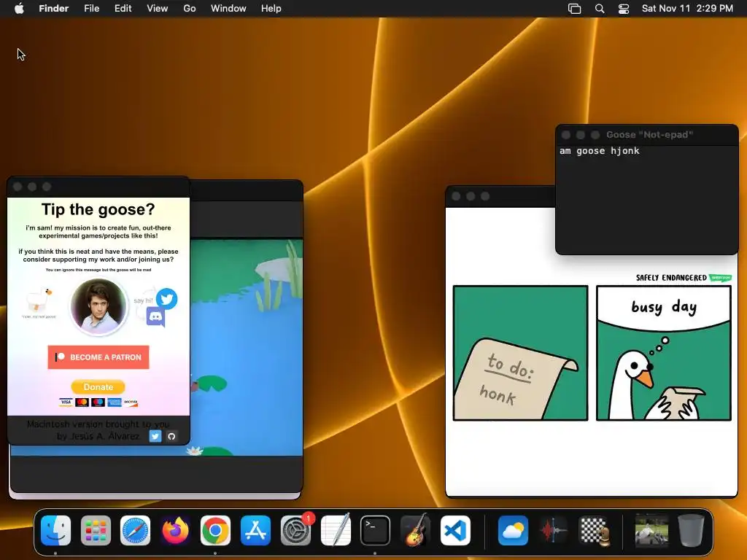Open the GitHub icon next to Jesús A. Álvarez
747x560 pixels.
click(171, 436)
